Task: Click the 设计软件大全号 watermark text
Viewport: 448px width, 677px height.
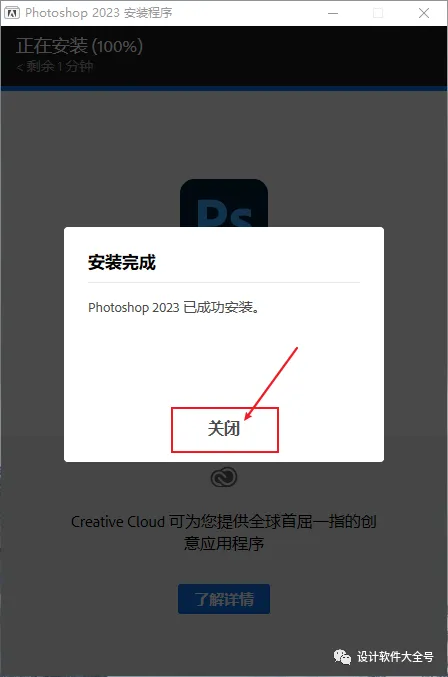Action: 395,657
